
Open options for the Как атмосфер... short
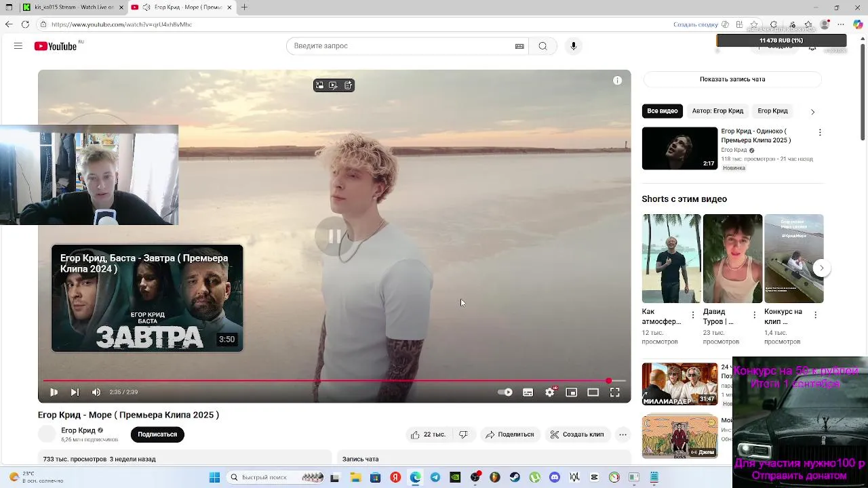click(x=693, y=315)
